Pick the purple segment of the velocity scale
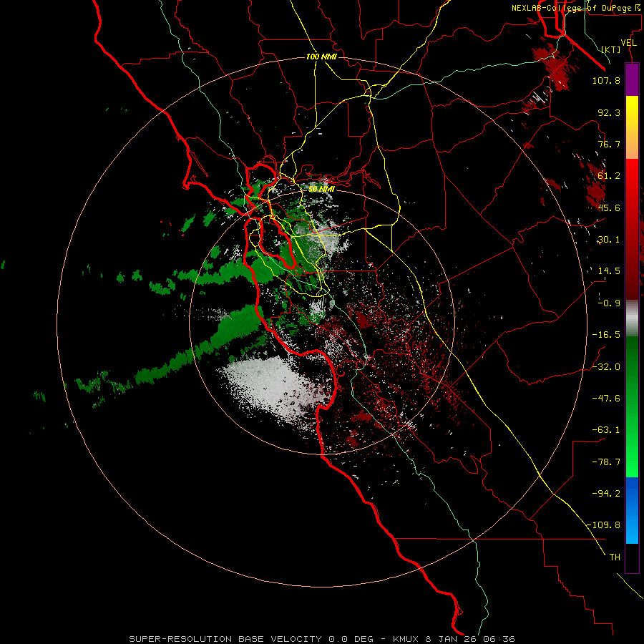Screen dimensions: 644x644 point(632,79)
